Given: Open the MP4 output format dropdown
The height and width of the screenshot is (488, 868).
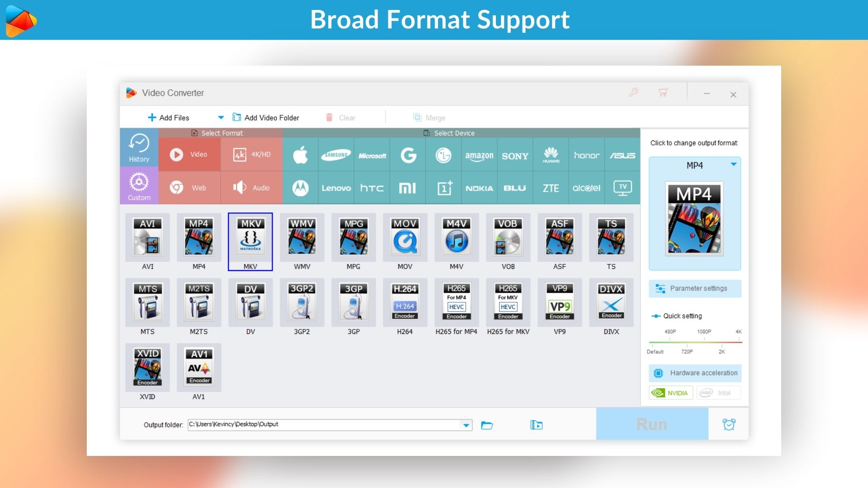Looking at the screenshot, I should [733, 165].
